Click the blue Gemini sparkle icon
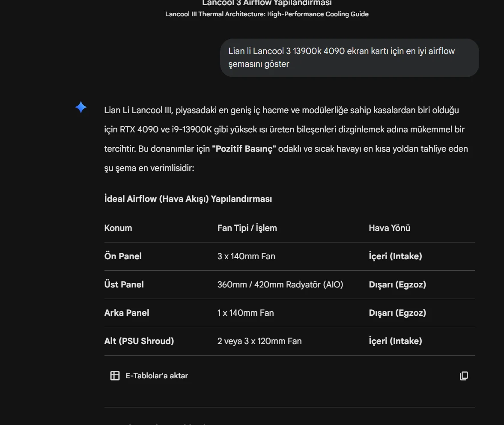Viewport: 504px width, 425px height. 81,107
